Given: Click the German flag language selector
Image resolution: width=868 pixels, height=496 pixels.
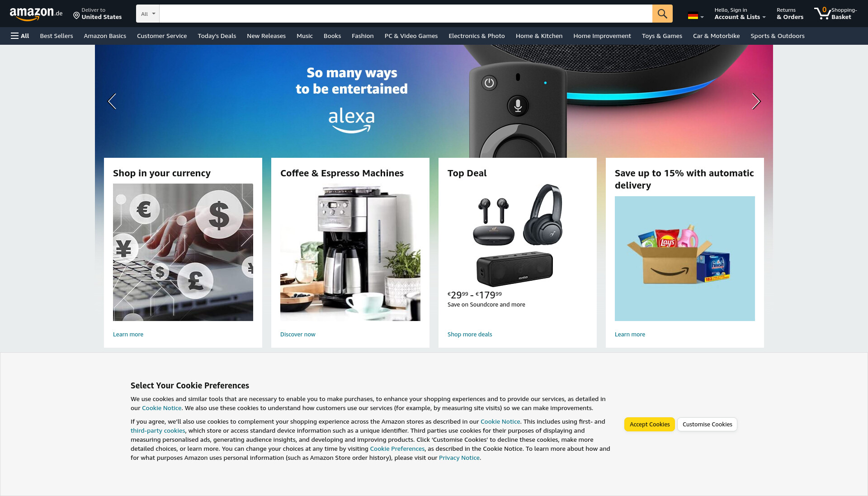Looking at the screenshot, I should coord(696,16).
